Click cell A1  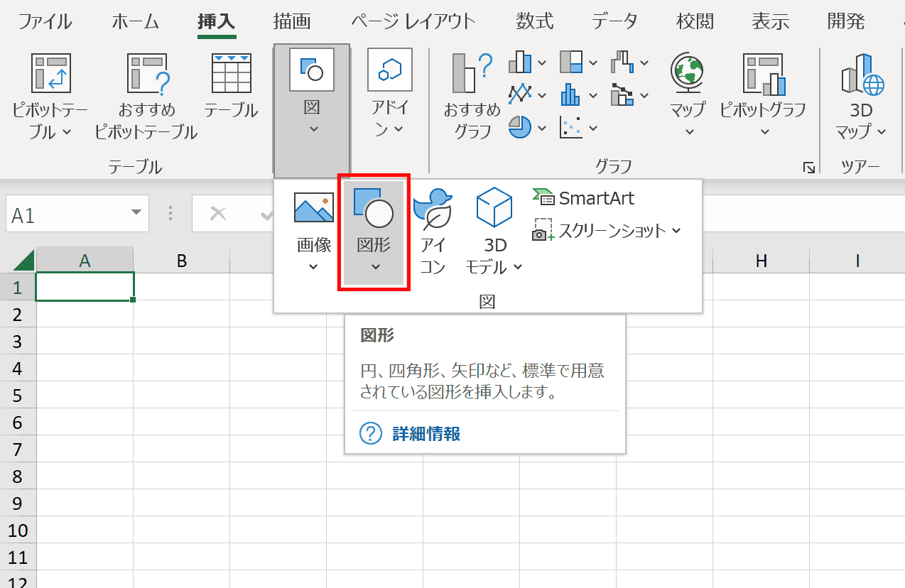tap(85, 287)
